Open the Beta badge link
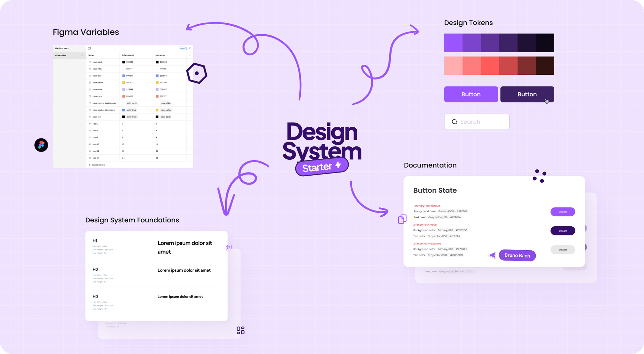 click(x=182, y=48)
